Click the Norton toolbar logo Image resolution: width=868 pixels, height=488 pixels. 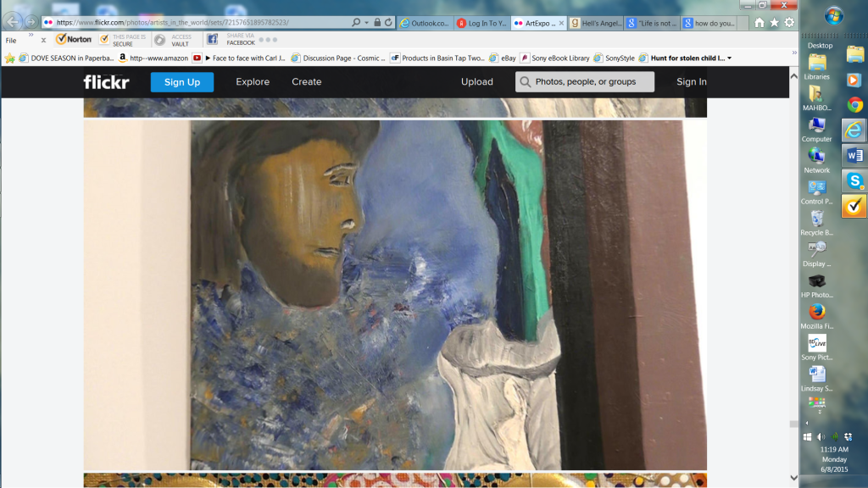click(x=74, y=39)
